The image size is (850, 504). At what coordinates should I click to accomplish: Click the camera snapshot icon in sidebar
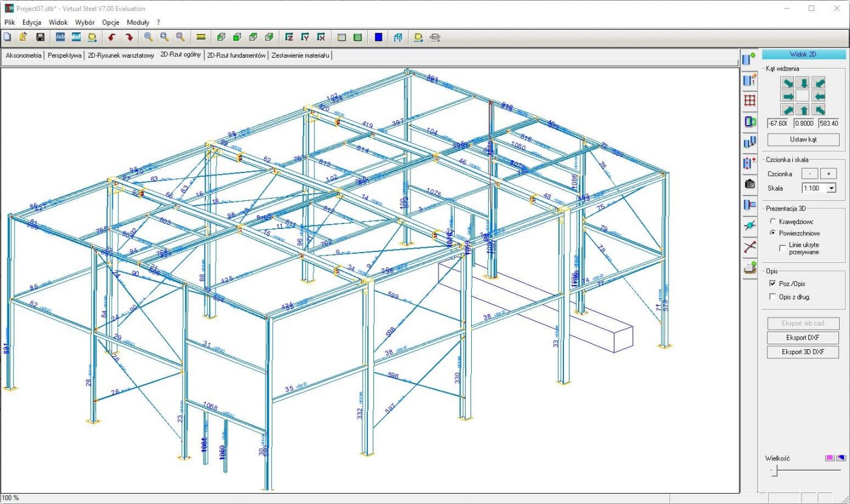pos(750,183)
